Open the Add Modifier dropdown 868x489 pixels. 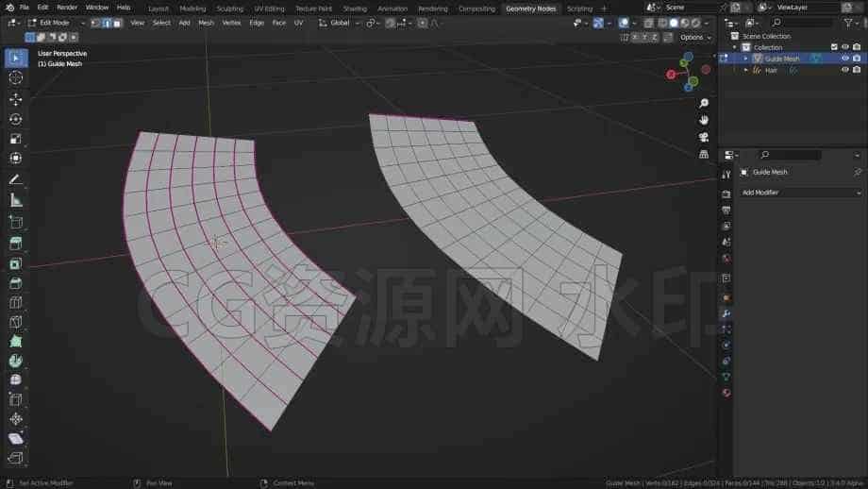coord(801,193)
